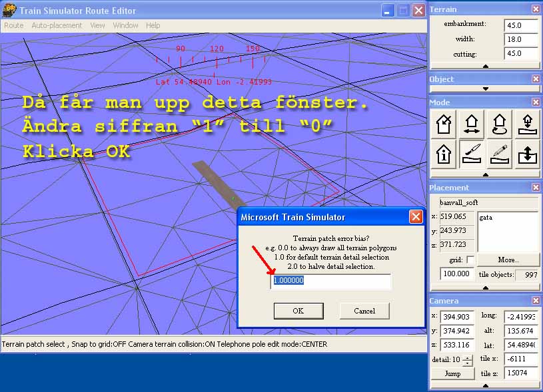Viewport: 543px width, 392px height.
Task: Collapse the Mode panel arrow
Action: 485,175
